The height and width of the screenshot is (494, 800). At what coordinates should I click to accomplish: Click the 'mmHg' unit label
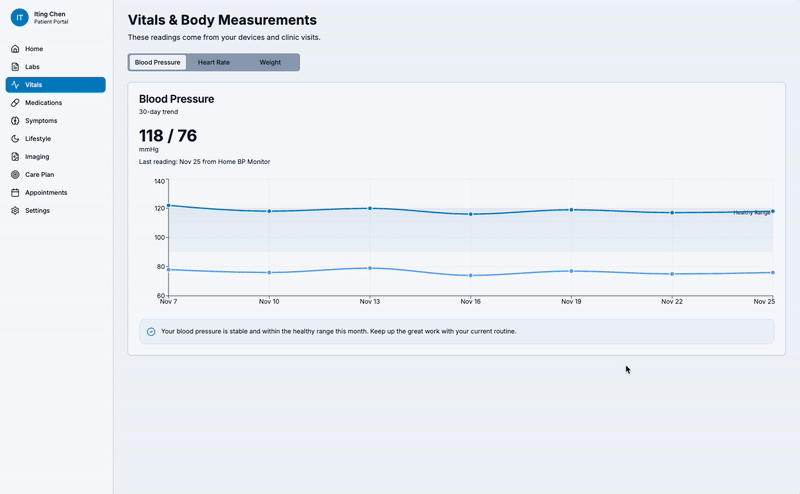(149, 150)
